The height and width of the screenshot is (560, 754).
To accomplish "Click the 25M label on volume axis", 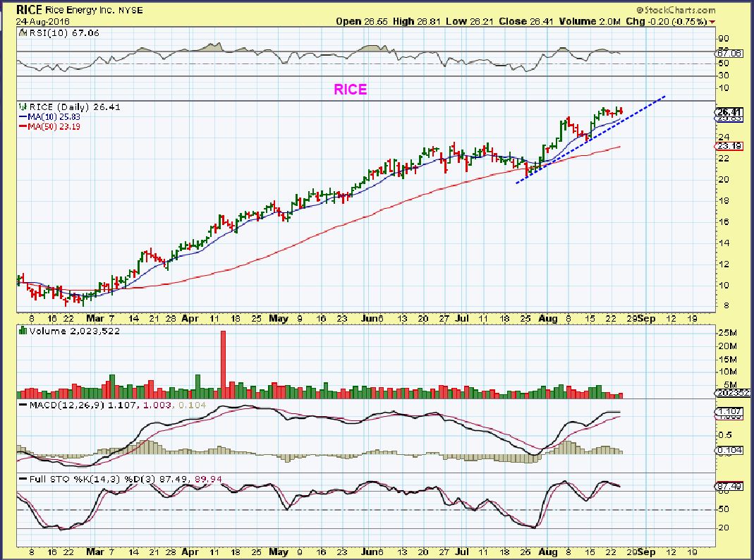I will click(x=728, y=333).
